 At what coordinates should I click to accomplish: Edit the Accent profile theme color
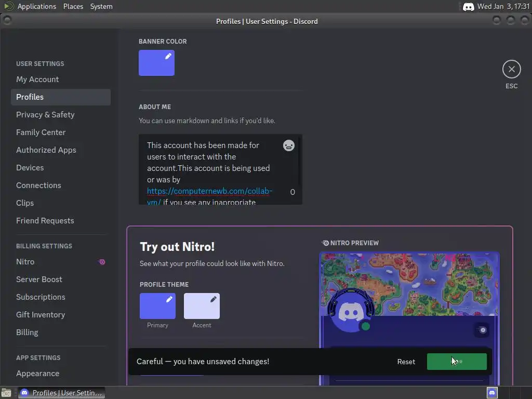click(x=202, y=305)
